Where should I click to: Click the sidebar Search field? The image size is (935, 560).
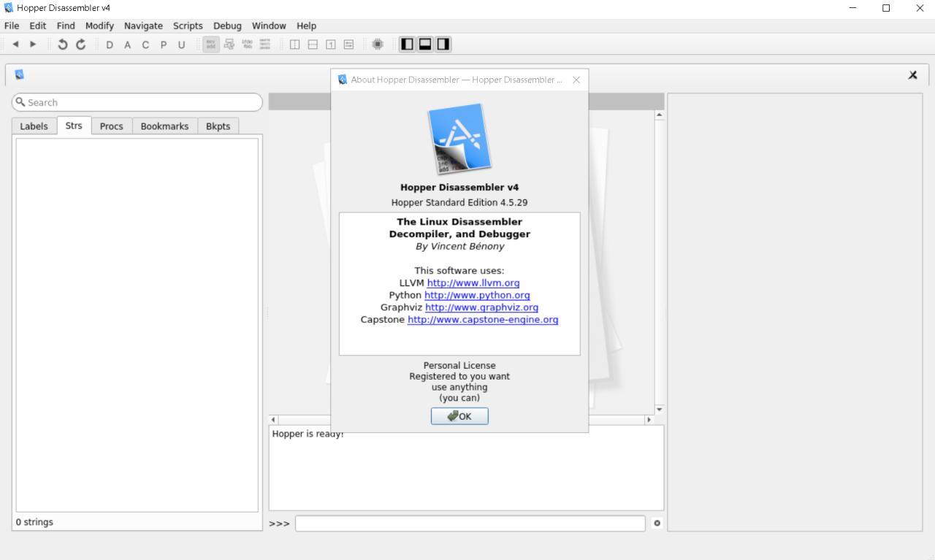(137, 102)
